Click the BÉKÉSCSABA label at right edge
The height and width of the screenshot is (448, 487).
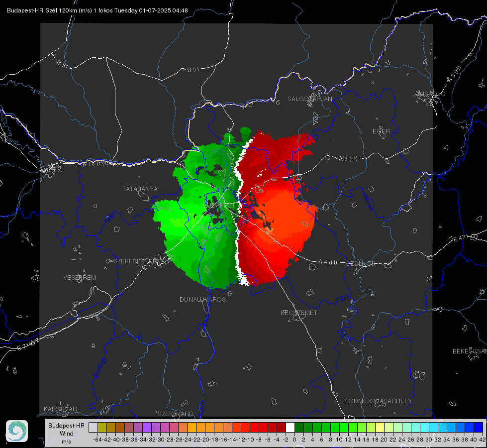point(470,351)
